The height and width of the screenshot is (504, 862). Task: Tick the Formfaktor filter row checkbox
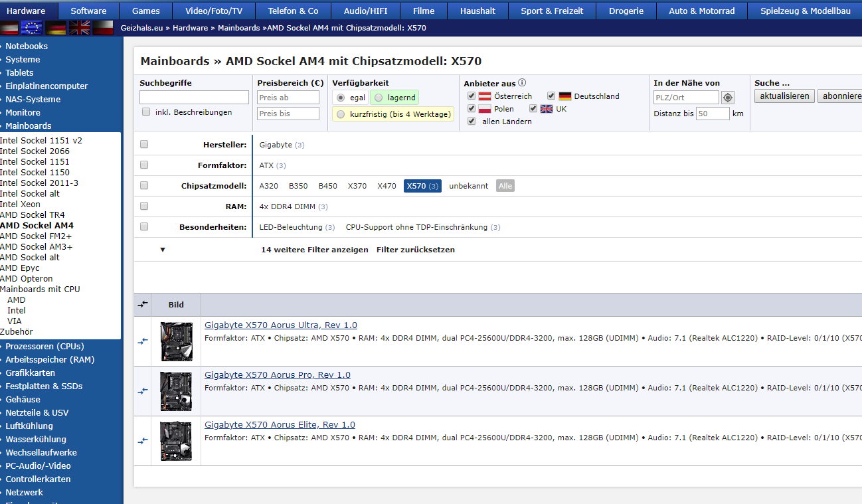coord(144,165)
